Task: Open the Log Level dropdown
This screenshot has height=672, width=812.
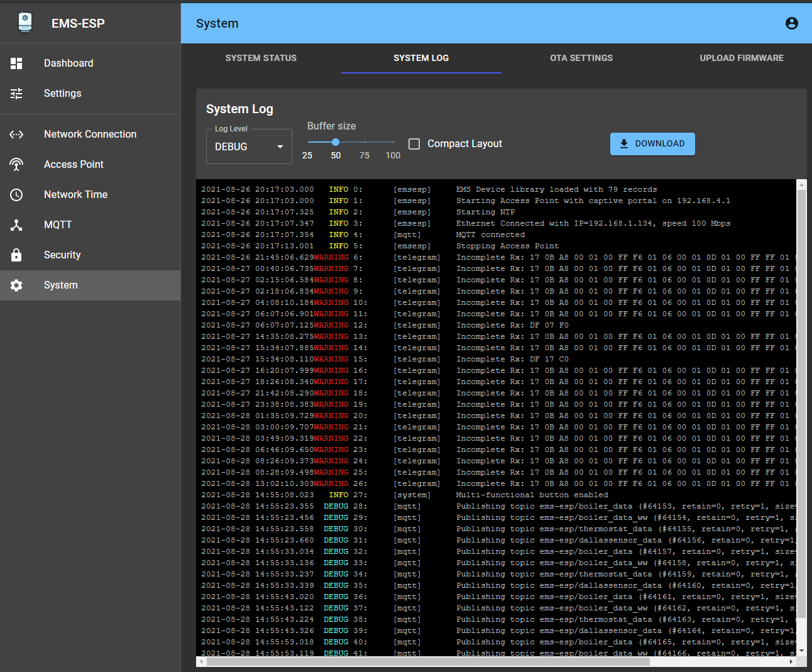Action: [x=248, y=146]
